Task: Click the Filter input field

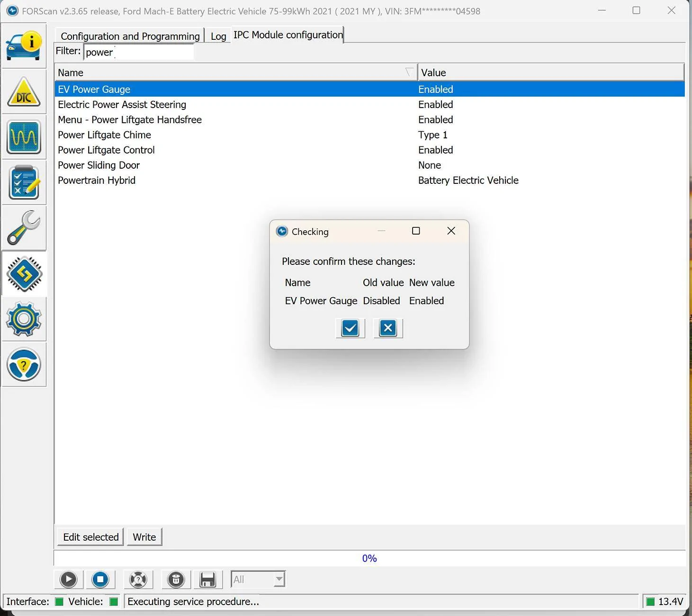Action: 138,52
